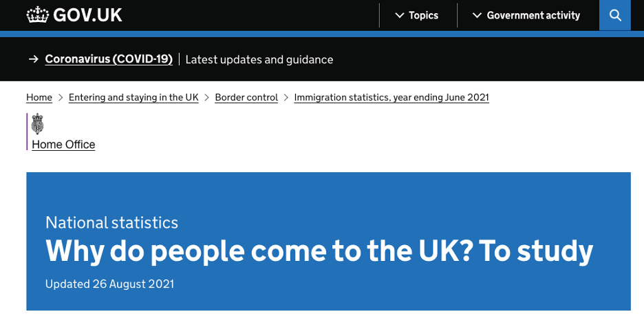Click the chevron icon beside Topics
The height and width of the screenshot is (325, 644).
(399, 16)
